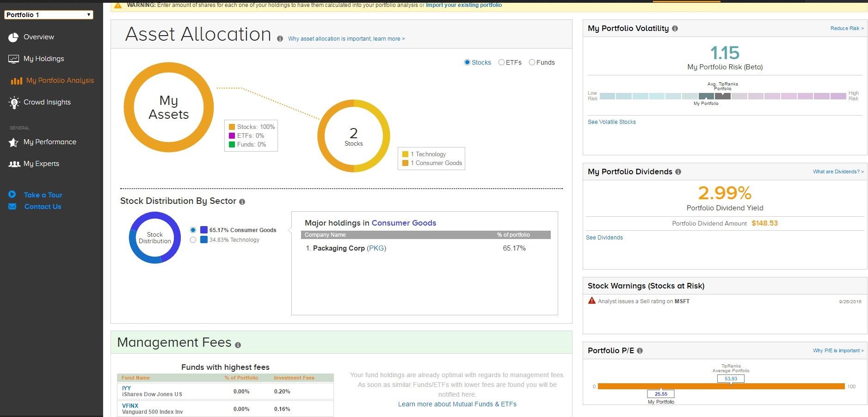
Task: Open the Reduce Risk link
Action: (x=847, y=29)
